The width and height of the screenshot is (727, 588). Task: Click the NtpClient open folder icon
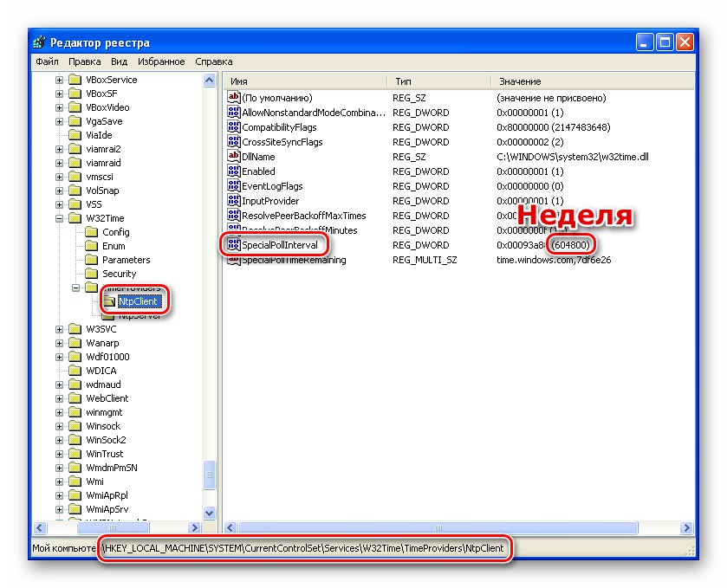coord(109,301)
